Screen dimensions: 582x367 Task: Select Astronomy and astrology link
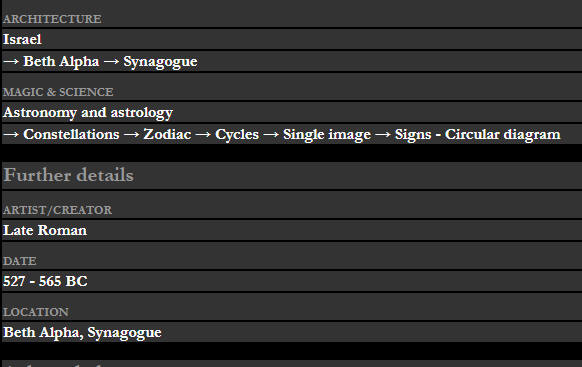[x=88, y=112]
